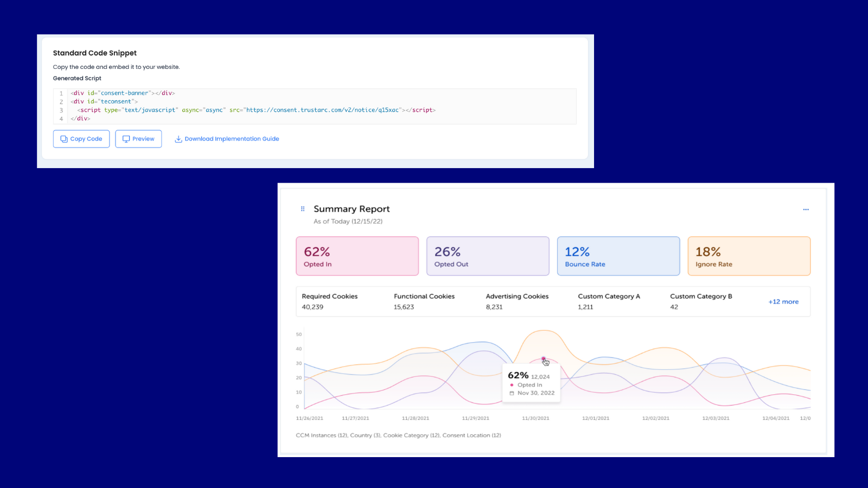Click Advertising Cookies value 8,231
This screenshot has width=868, height=488.
[494, 307]
